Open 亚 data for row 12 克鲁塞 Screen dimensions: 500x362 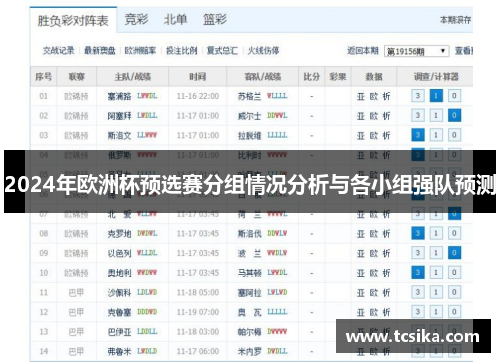(361, 312)
